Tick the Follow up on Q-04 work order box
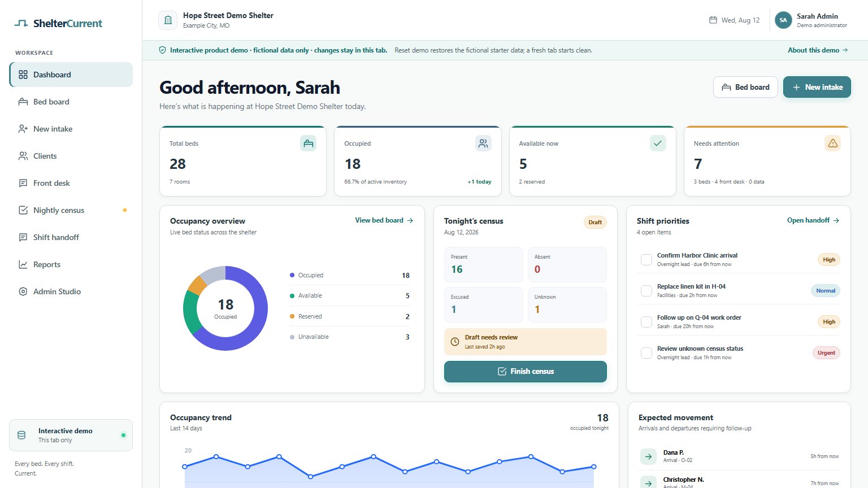The width and height of the screenshot is (868, 488). coord(646,322)
